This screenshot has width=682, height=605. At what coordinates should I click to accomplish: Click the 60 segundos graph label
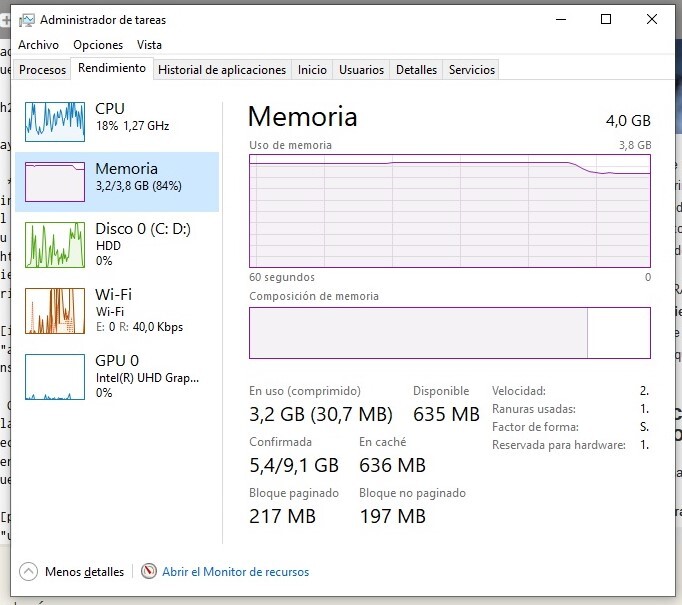click(281, 277)
